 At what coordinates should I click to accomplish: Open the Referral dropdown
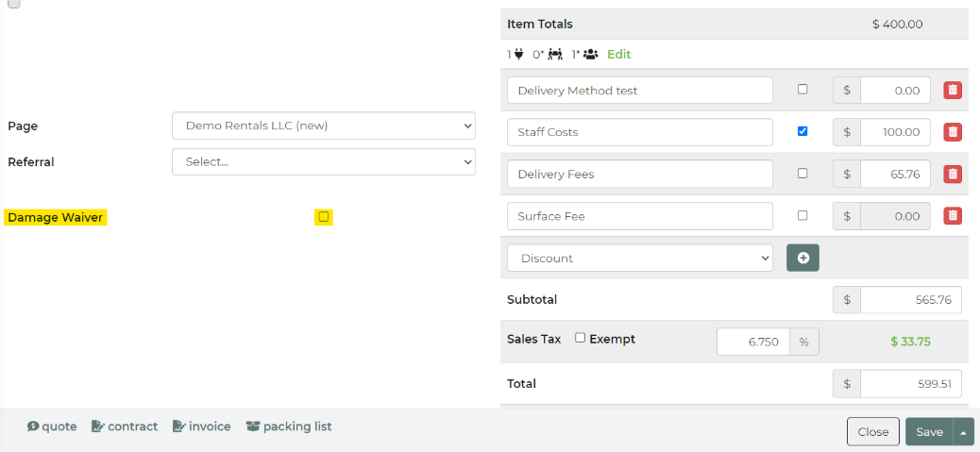pos(324,161)
